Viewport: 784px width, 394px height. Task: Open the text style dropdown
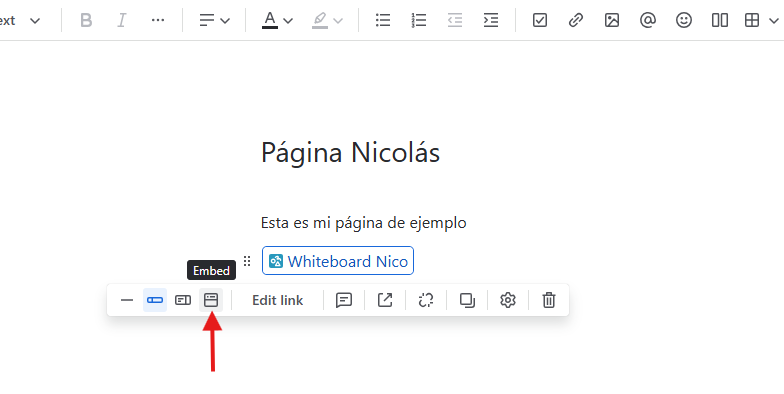click(x=20, y=20)
